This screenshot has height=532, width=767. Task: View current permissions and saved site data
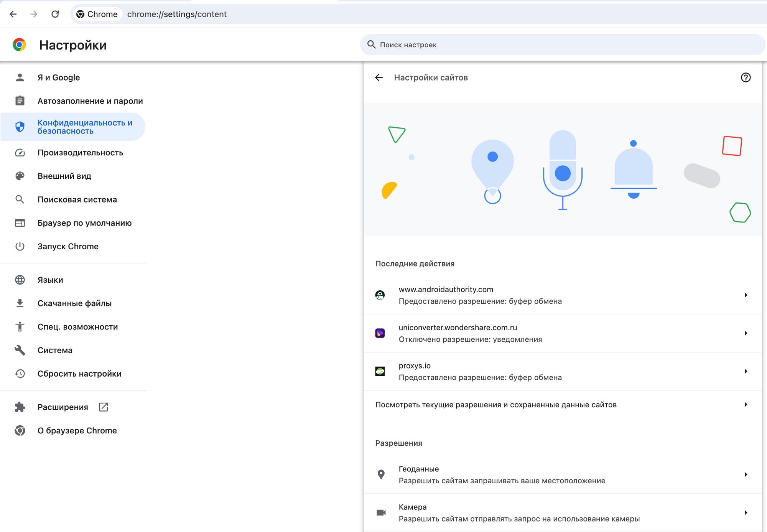click(495, 405)
